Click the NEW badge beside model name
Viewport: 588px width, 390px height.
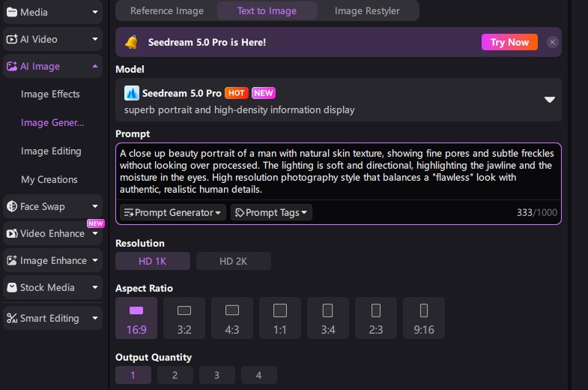(x=263, y=93)
